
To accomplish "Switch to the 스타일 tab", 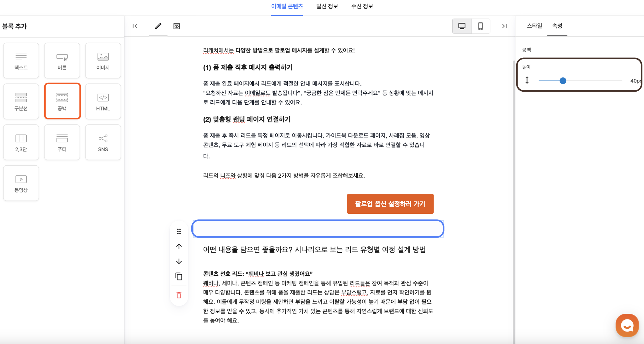I will 534,26.
